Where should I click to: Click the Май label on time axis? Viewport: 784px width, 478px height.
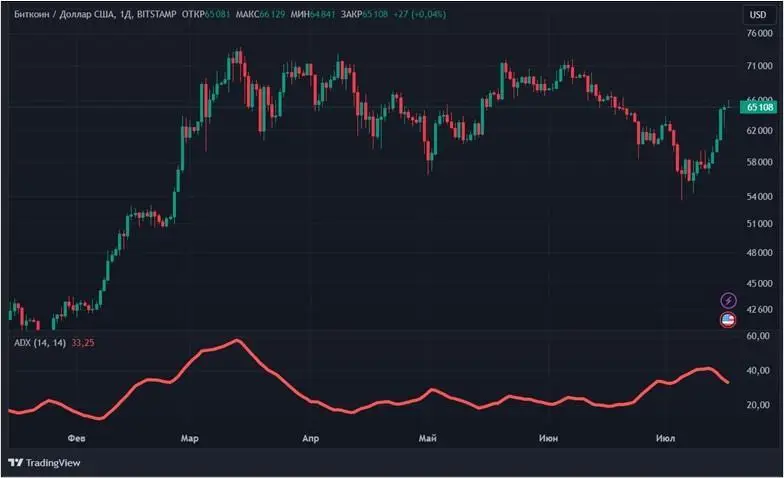[428, 438]
